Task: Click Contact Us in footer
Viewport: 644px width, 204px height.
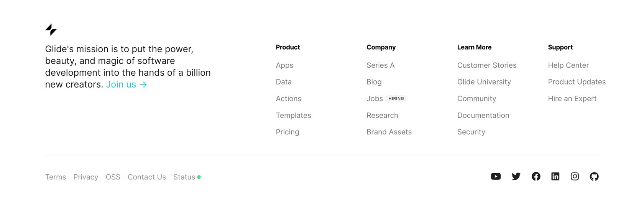Action: click(146, 177)
